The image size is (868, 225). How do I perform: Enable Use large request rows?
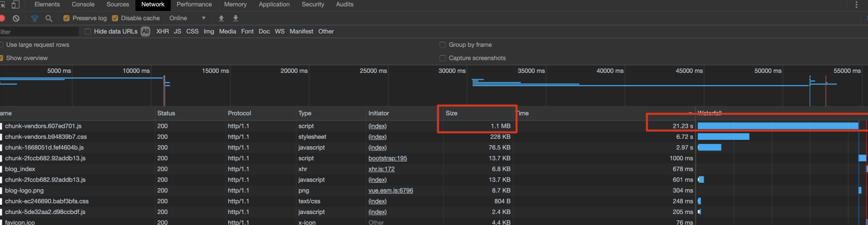point(2,45)
